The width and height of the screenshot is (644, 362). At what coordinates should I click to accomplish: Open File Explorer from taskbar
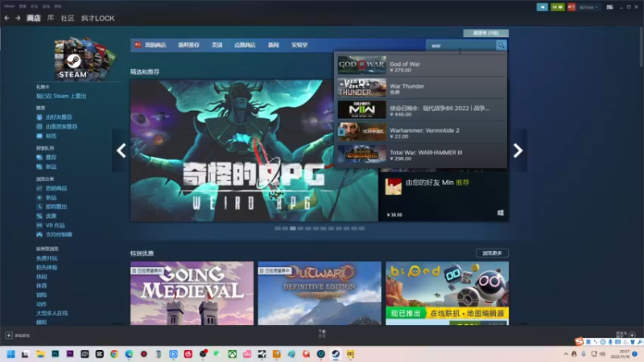point(40,354)
